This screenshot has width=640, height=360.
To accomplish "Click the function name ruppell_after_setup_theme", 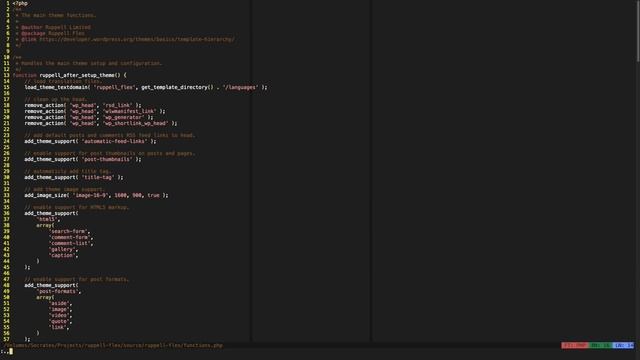I will (77, 75).
